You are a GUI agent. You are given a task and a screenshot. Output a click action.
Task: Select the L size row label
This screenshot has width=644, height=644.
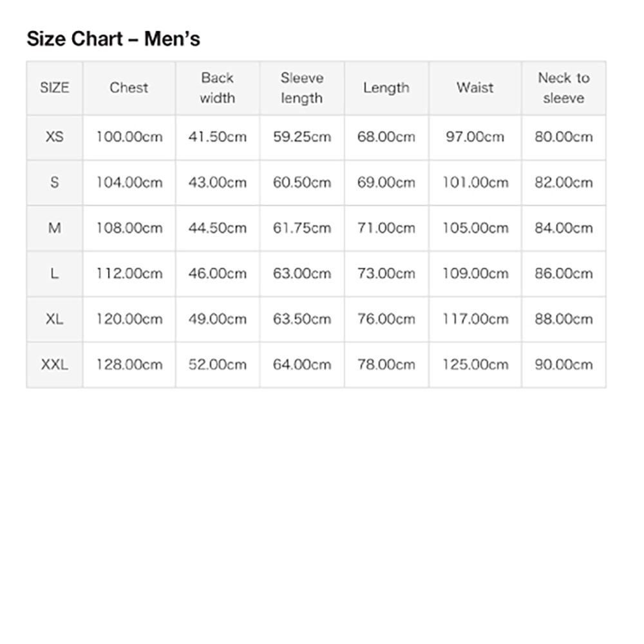point(55,274)
